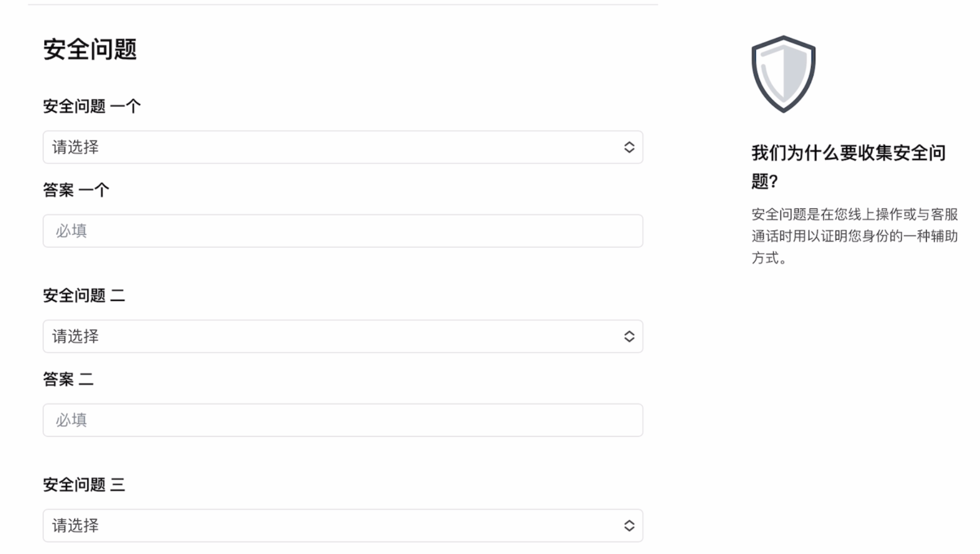Image resolution: width=980 pixels, height=554 pixels.
Task: Open the 安全问题 三 selection dropdown
Action: tap(342, 526)
